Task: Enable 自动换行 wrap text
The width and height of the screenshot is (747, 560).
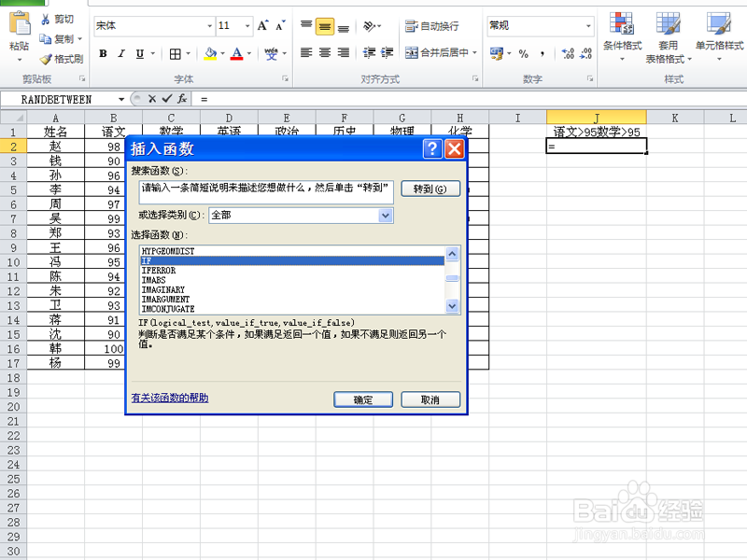Action: click(431, 26)
